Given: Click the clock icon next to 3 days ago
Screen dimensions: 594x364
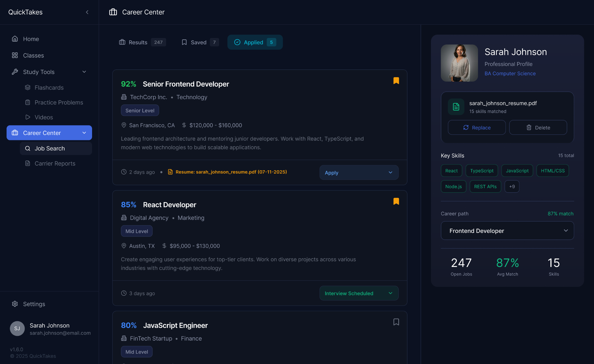Looking at the screenshot, I should point(124,293).
